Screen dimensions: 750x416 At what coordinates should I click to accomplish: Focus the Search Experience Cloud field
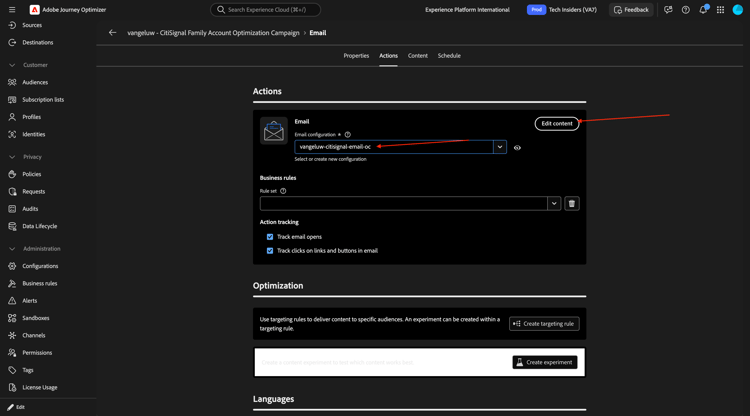coord(265,10)
